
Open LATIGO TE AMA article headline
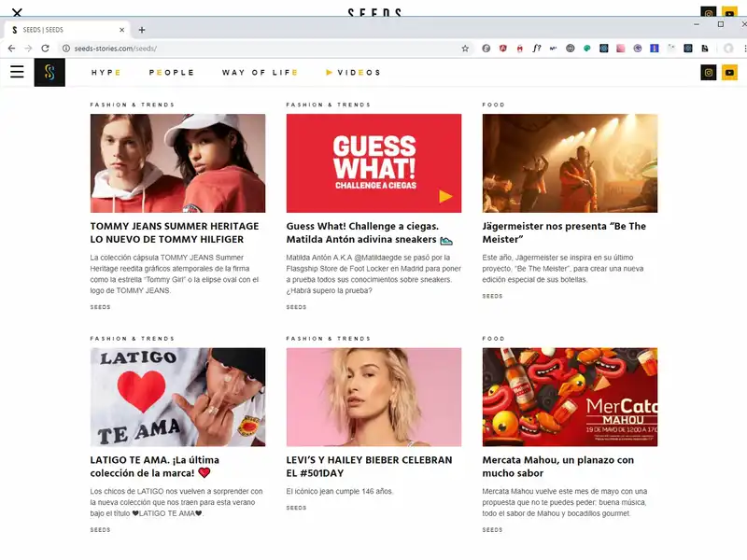click(x=155, y=467)
